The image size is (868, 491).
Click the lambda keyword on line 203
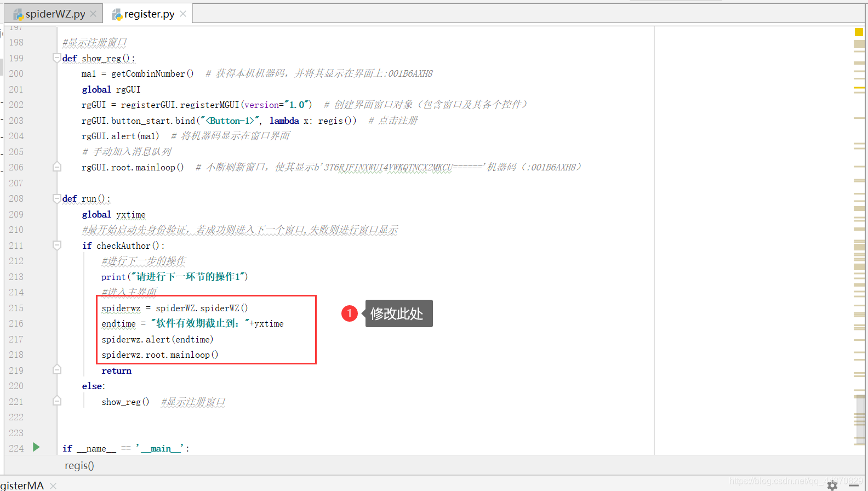tap(284, 121)
